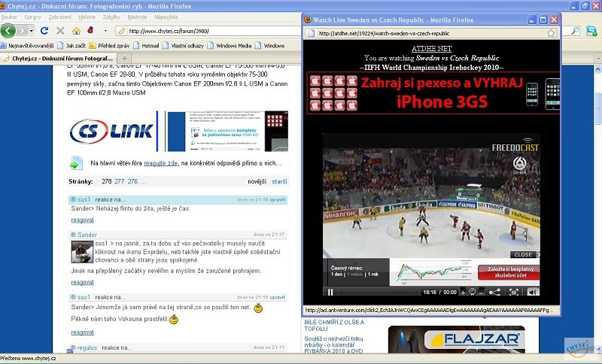Viewport: 602px width, 364px height.
Task: Open the Historie menu
Action: coord(87,17)
